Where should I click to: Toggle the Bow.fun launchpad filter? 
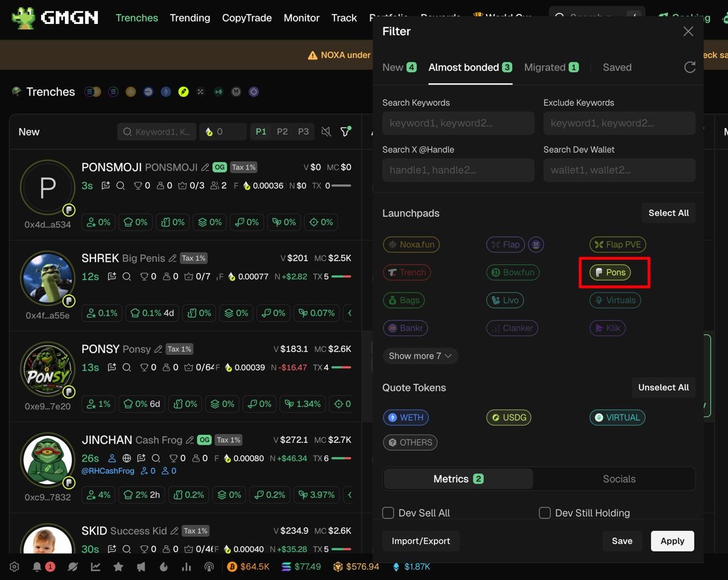tap(512, 273)
